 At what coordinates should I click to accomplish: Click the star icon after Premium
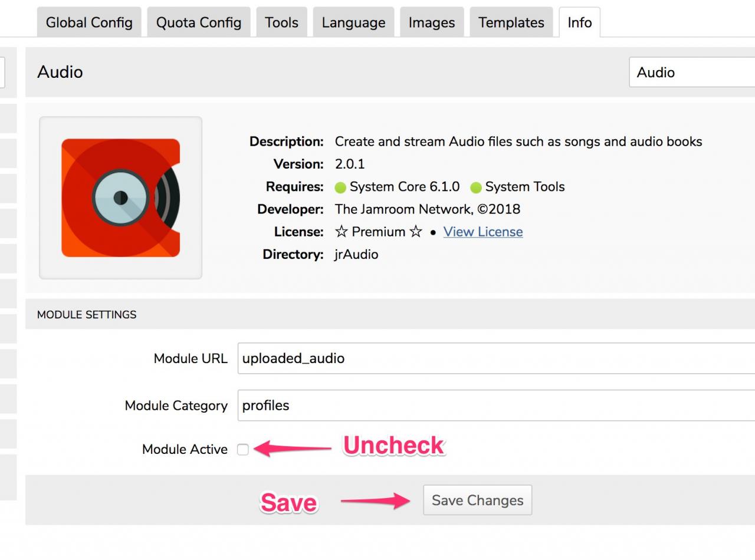(416, 232)
